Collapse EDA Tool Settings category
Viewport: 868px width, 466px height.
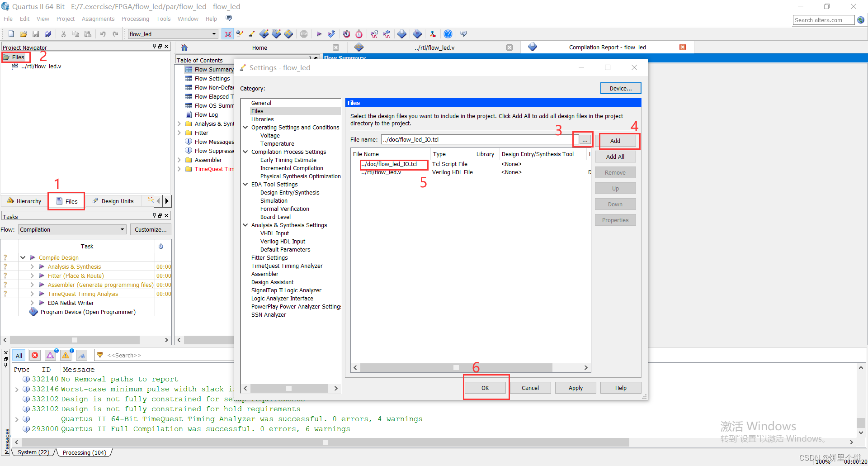(x=245, y=184)
